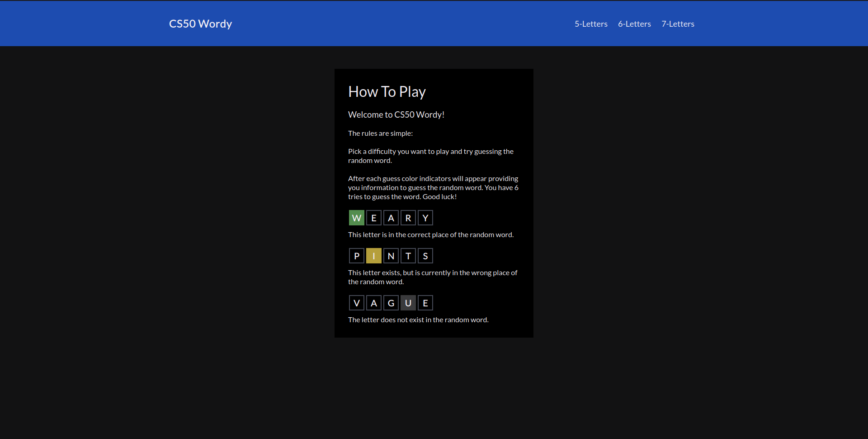Click the green W tile in WEARY
This screenshot has width=868, height=439.
coord(357,218)
